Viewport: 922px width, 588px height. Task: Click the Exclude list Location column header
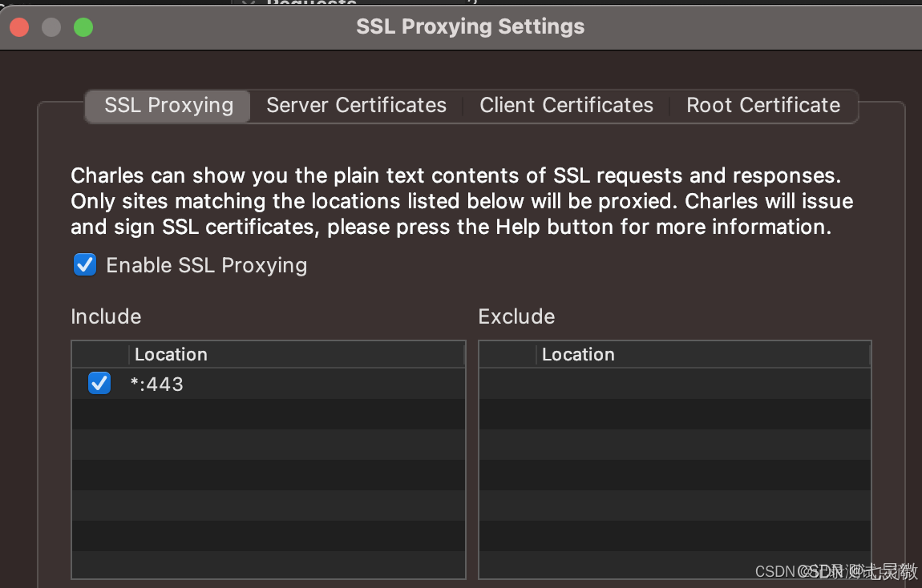tap(703, 354)
